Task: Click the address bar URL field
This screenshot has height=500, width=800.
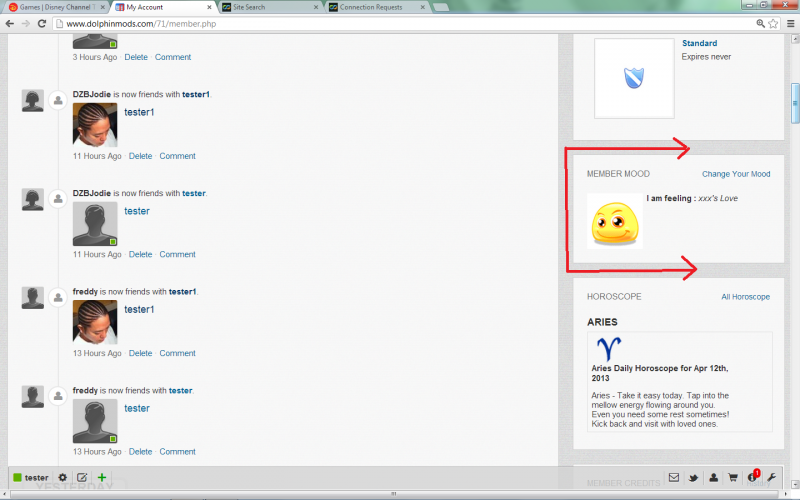Action: (403, 23)
